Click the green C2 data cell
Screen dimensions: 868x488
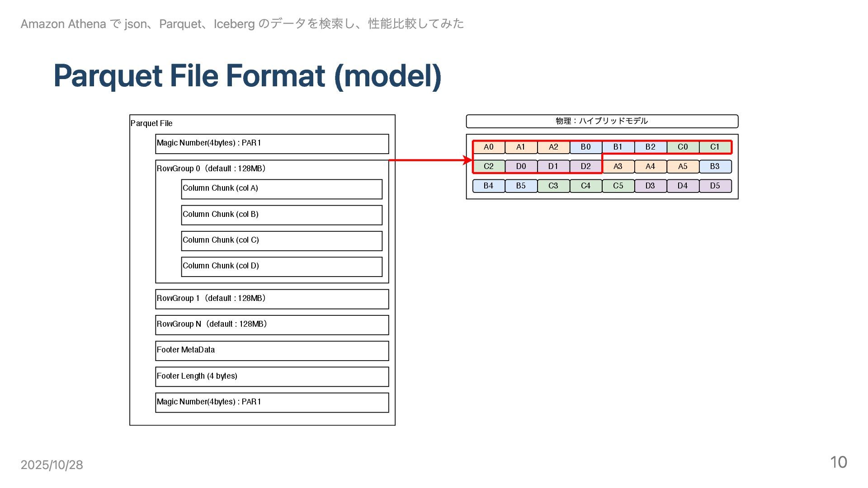488,167
